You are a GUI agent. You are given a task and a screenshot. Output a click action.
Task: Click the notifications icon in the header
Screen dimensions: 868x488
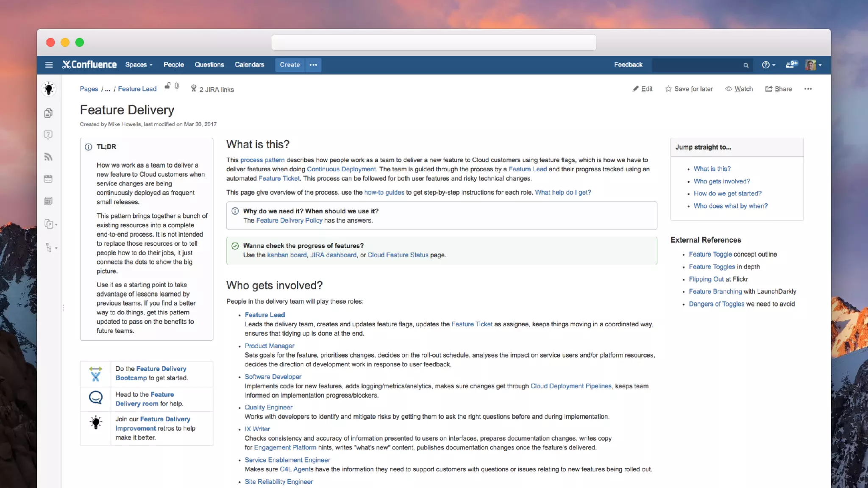[x=791, y=64]
